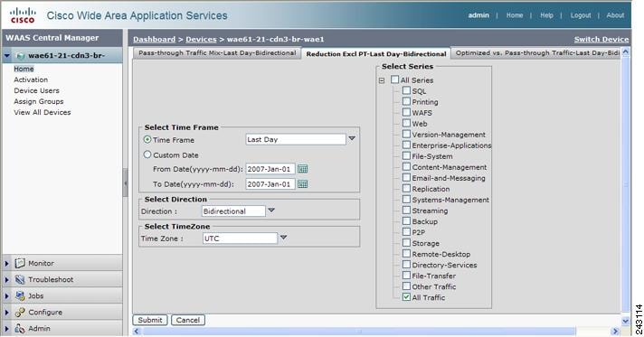Switch to Pass-through Traffic Mix tab

pyautogui.click(x=217, y=53)
